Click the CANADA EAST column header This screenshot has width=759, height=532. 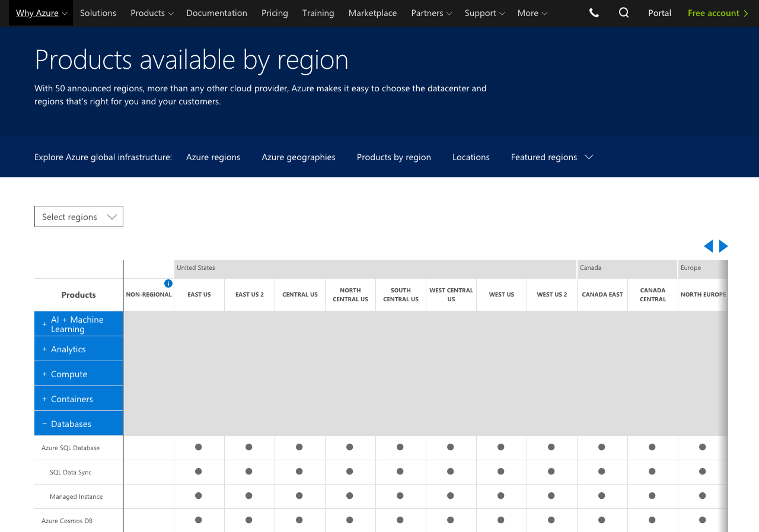(x=602, y=295)
